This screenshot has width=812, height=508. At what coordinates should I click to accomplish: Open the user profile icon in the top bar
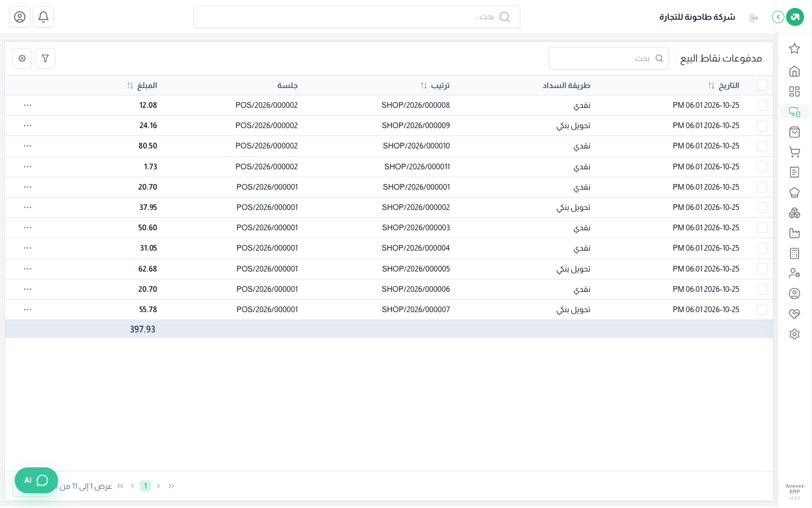point(20,17)
